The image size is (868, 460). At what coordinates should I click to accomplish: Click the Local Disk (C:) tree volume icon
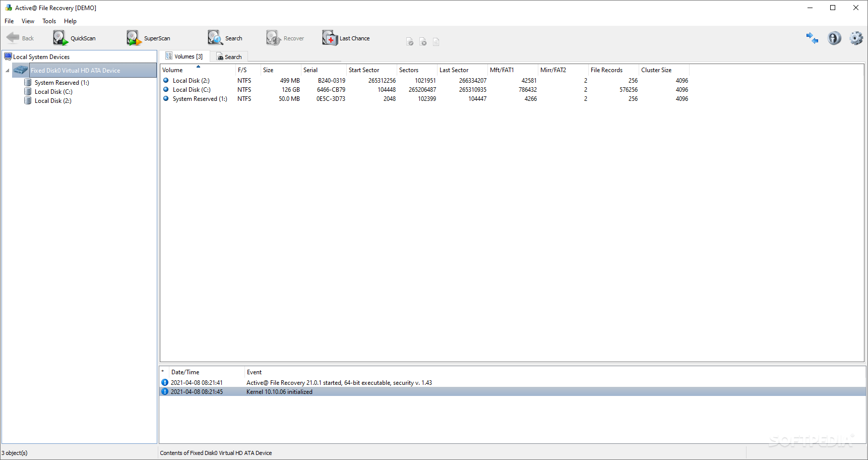28,91
